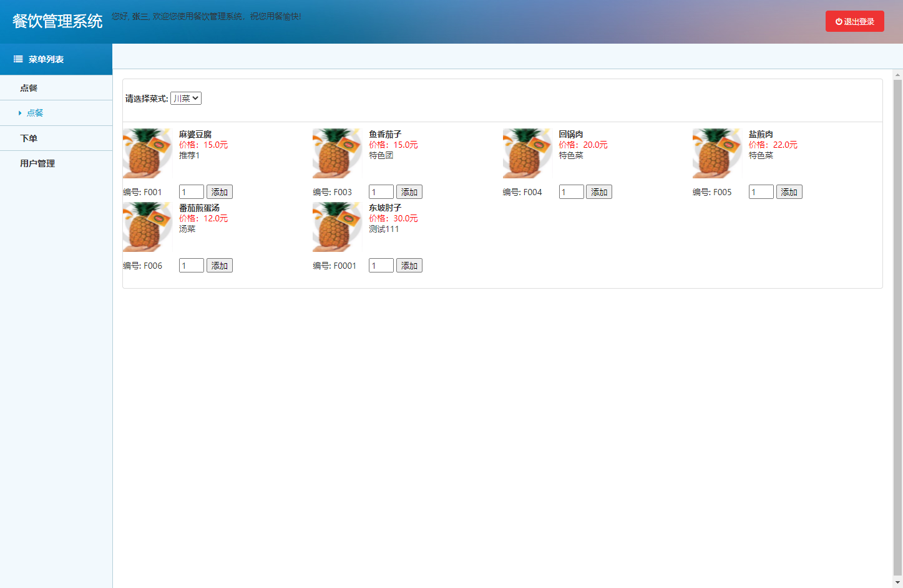The image size is (903, 588).
Task: Expand the 点餐 sidebar section
Action: coord(56,88)
